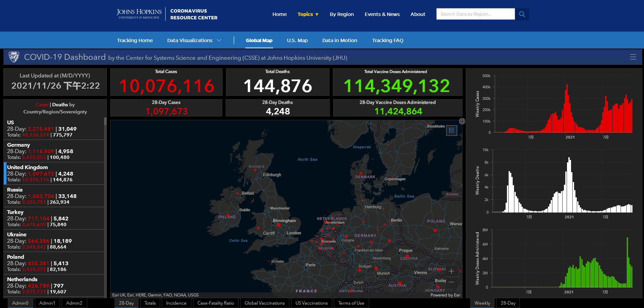Expand the map to full screen
644x308 pixels.
(462, 121)
